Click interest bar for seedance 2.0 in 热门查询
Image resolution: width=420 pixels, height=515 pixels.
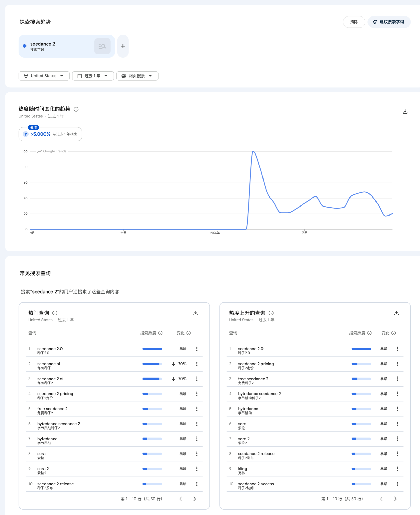(x=152, y=349)
